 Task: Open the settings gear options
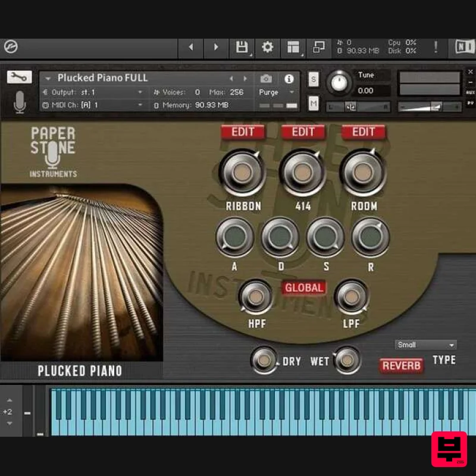[267, 47]
